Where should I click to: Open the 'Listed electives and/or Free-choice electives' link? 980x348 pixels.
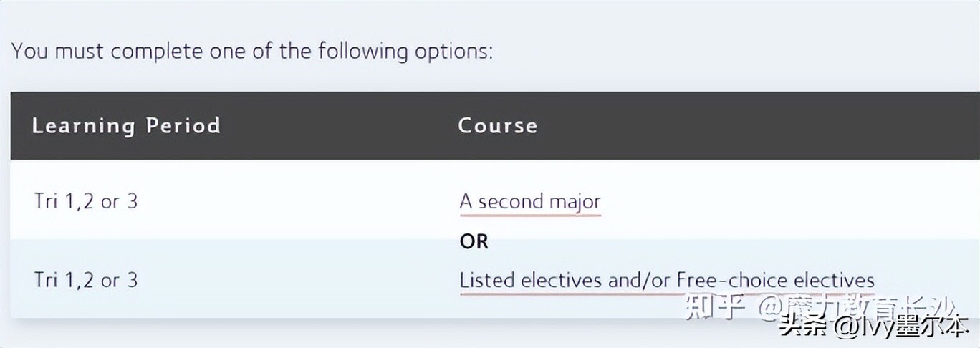(x=666, y=280)
